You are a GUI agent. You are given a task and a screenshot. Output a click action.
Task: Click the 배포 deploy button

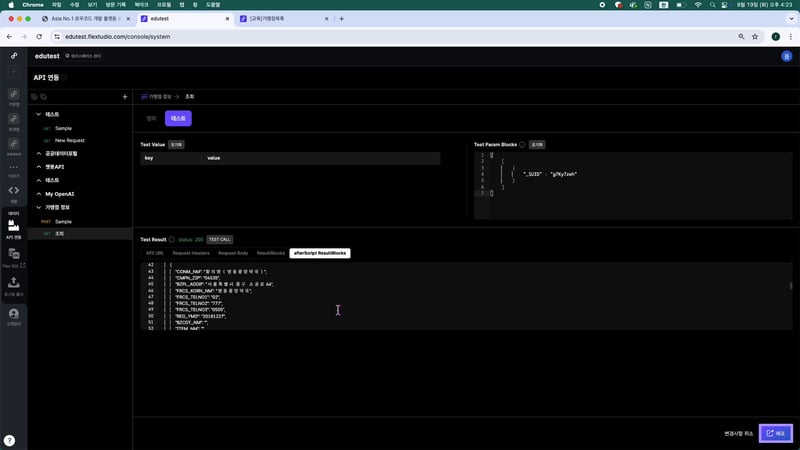coord(775,433)
